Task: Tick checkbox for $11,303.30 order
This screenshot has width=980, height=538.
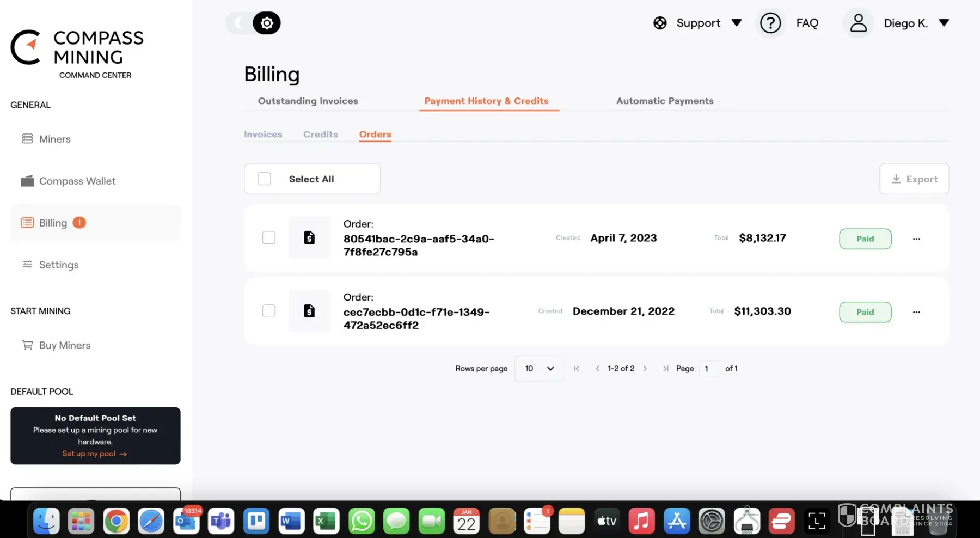Action: pos(269,311)
